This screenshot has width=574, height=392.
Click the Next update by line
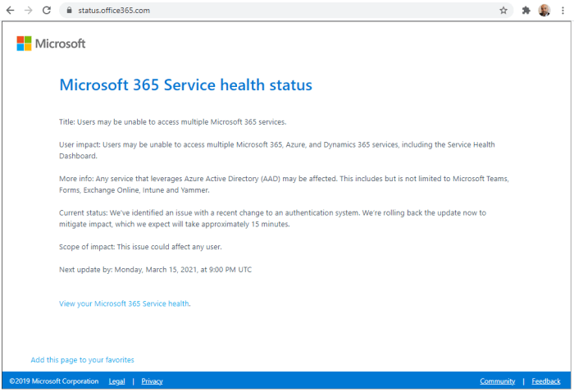coord(156,269)
